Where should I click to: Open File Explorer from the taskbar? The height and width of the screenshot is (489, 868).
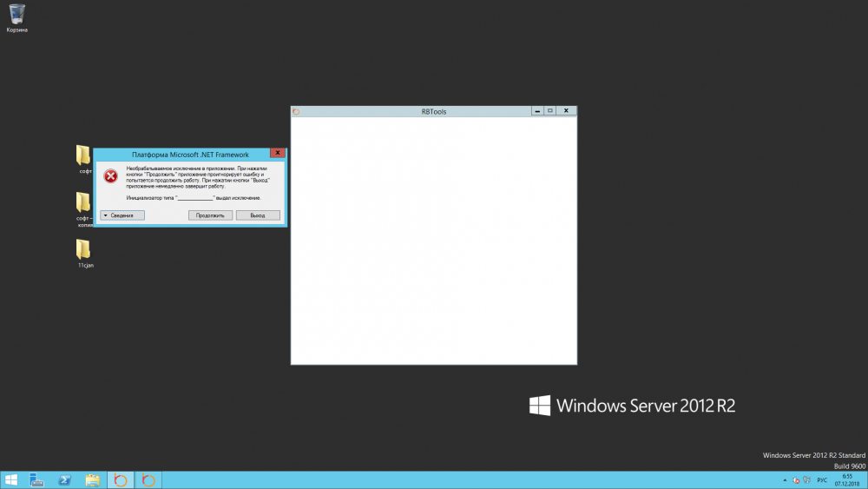coord(92,479)
